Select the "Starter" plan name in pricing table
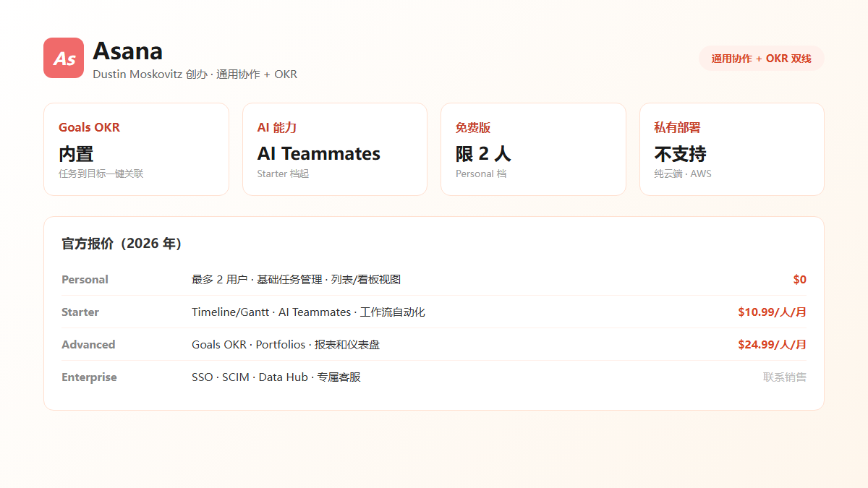 click(80, 312)
